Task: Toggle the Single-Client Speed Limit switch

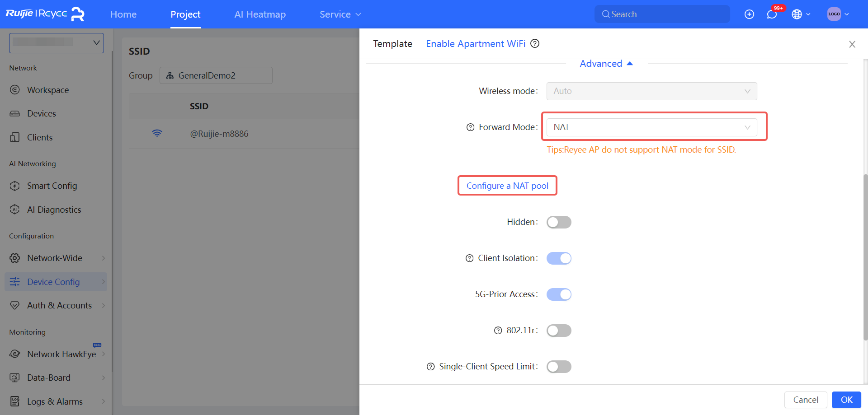Action: [x=559, y=366]
